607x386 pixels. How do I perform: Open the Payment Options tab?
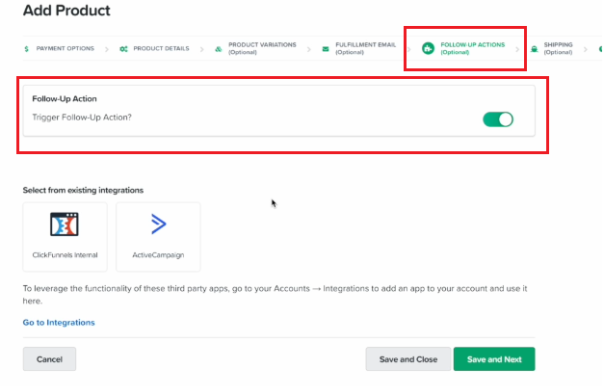point(60,49)
